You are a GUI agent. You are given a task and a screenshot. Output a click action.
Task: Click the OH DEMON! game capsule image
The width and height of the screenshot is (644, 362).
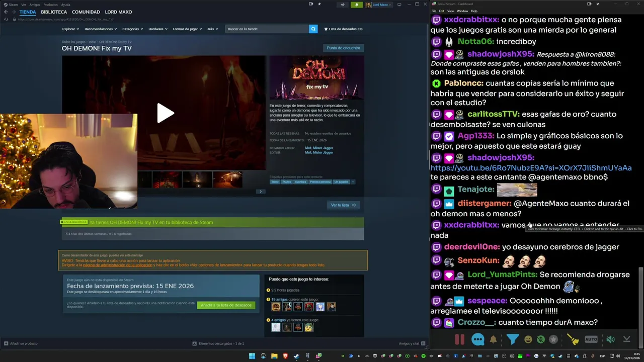click(317, 78)
